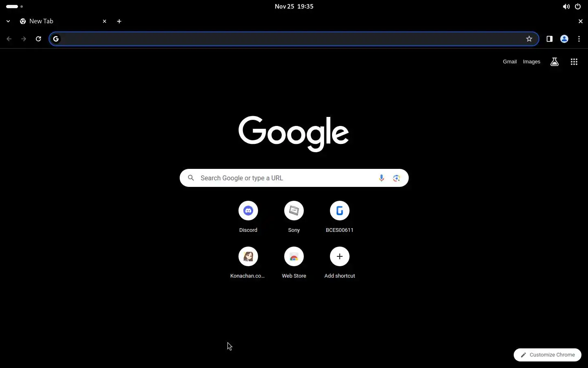
Task: Start voice search with microphone icon
Action: [x=381, y=178]
